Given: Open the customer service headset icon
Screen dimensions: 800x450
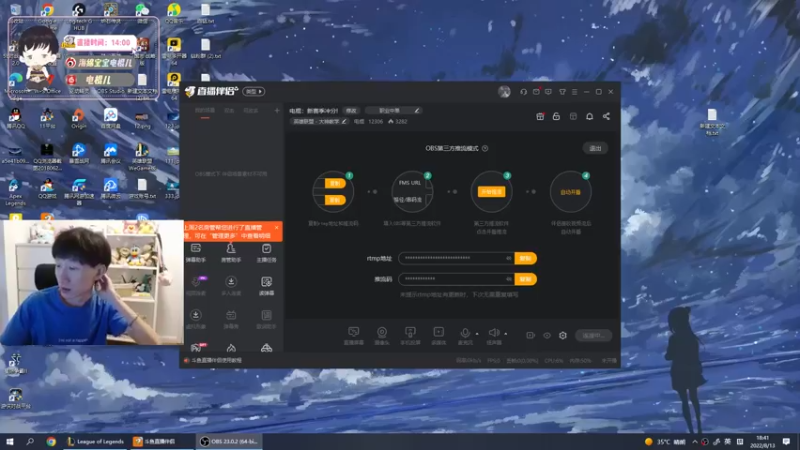Looking at the screenshot, I should click(x=523, y=92).
